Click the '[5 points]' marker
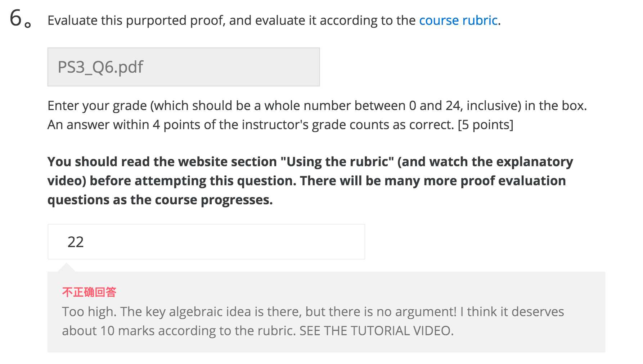Image resolution: width=643 pixels, height=364 pixels. click(485, 124)
